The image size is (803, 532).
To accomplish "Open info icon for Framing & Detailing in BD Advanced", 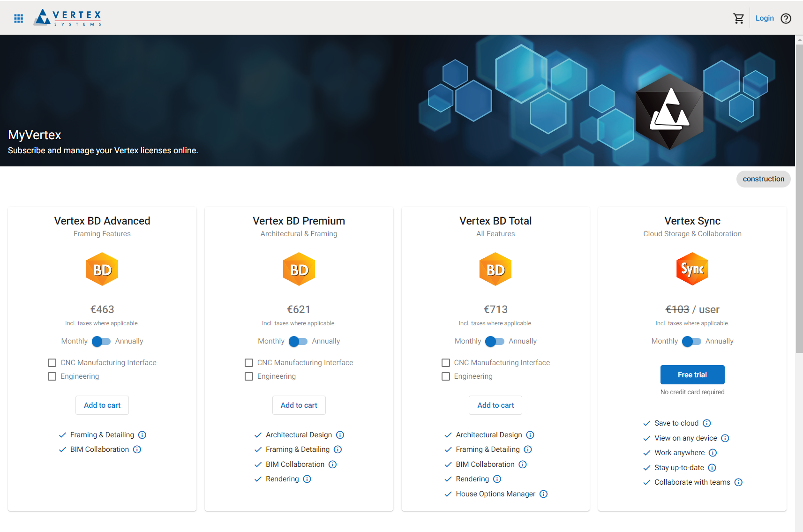I will pos(142,435).
